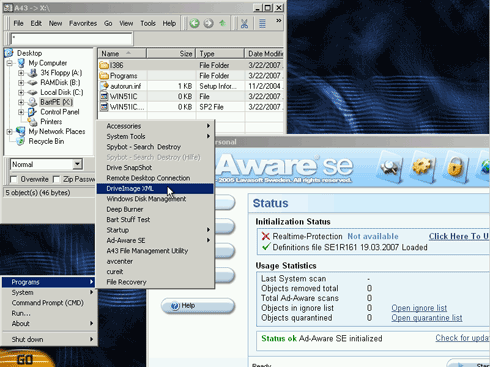Click the Ad-Aware padlock icon
490x367 pixels.
pyautogui.click(x=455, y=166)
